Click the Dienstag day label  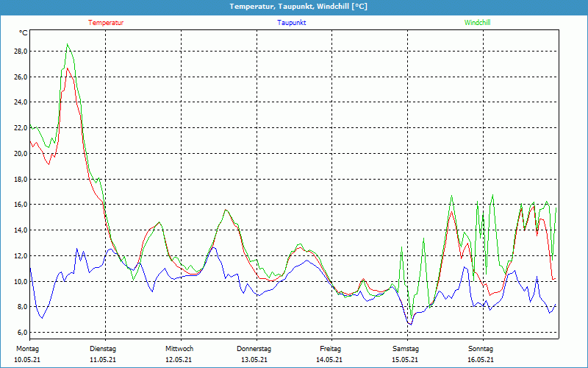tap(103, 349)
